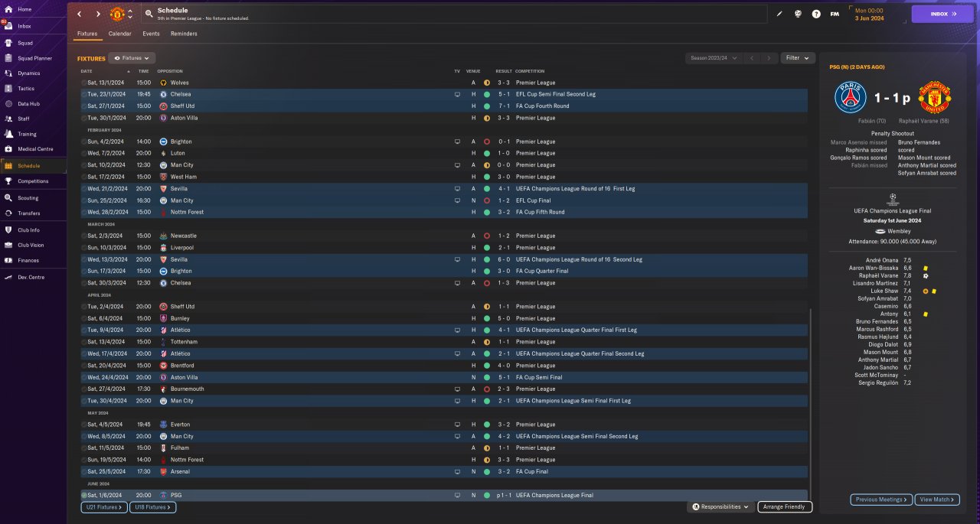The height and width of the screenshot is (524, 980).
Task: Click the large PSG crest in match panel
Action: coord(850,98)
